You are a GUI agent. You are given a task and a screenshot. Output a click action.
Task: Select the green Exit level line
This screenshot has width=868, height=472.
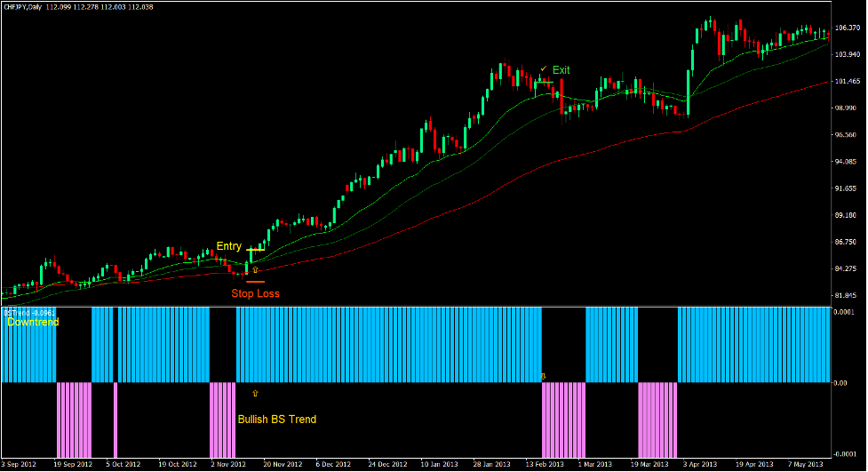pyautogui.click(x=544, y=83)
